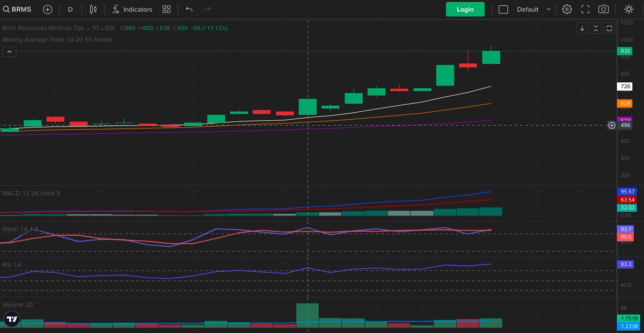The height and width of the screenshot is (333, 644).
Task: Click the 32.03 histogram value label
Action: pos(627,207)
